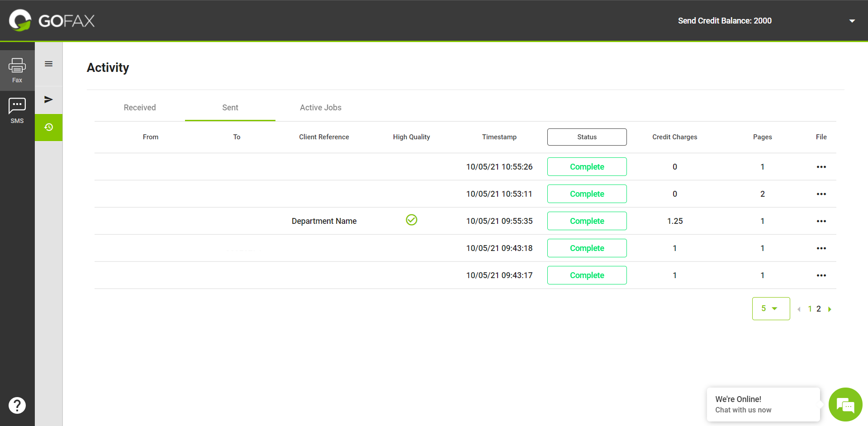Select the Activity history clock icon
Viewport: 868px width, 426px height.
coord(49,127)
